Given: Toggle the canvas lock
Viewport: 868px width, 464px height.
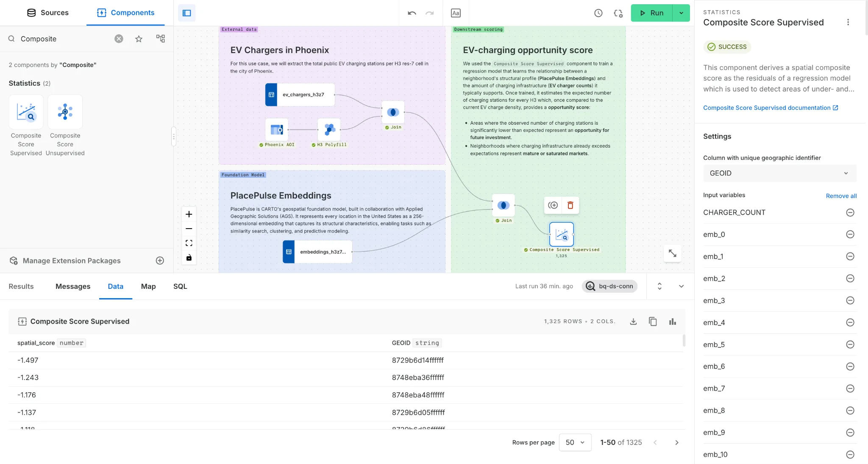Looking at the screenshot, I should coord(189,257).
